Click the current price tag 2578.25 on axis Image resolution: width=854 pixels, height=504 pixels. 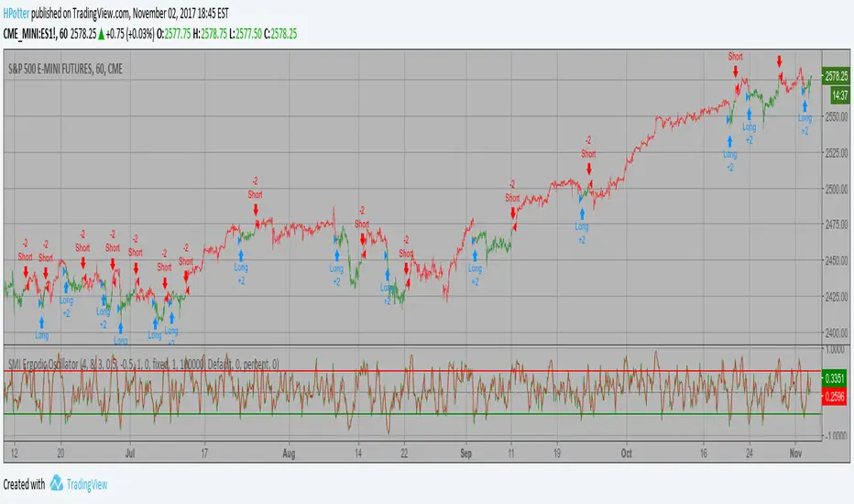[836, 76]
